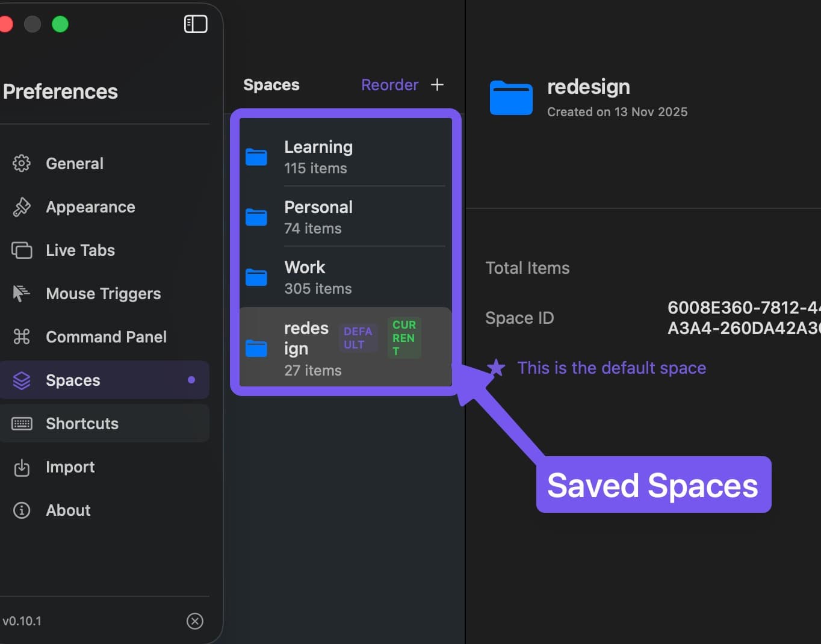The width and height of the screenshot is (821, 644).
Task: Toggle the sidebar with the panel icon
Action: pyautogui.click(x=195, y=24)
